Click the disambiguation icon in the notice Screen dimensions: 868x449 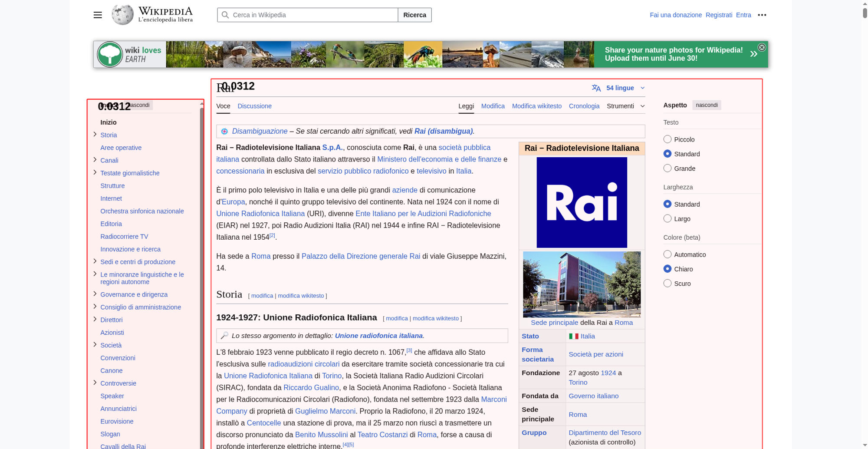click(x=224, y=131)
